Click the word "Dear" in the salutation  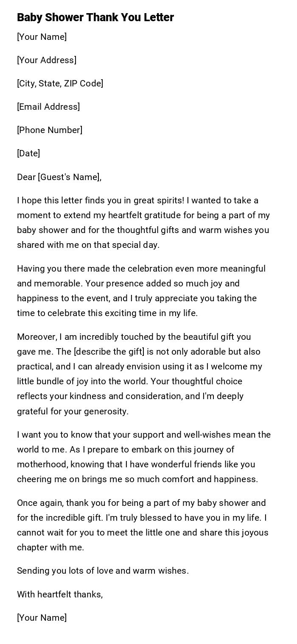[26, 177]
